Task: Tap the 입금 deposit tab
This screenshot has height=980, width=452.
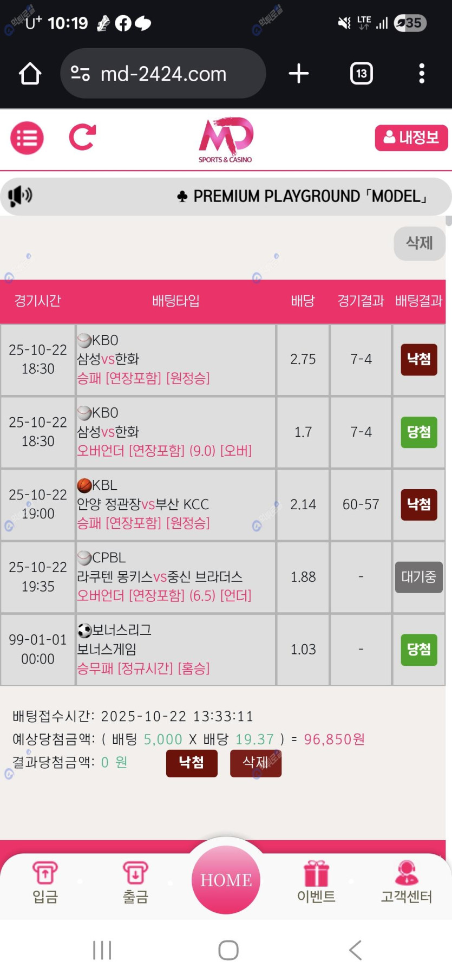Action: (x=45, y=881)
